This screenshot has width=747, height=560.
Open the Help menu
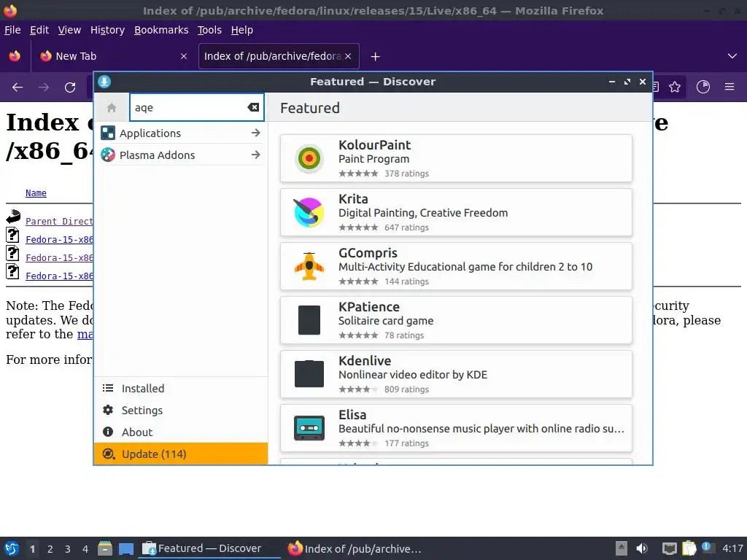coord(242,30)
